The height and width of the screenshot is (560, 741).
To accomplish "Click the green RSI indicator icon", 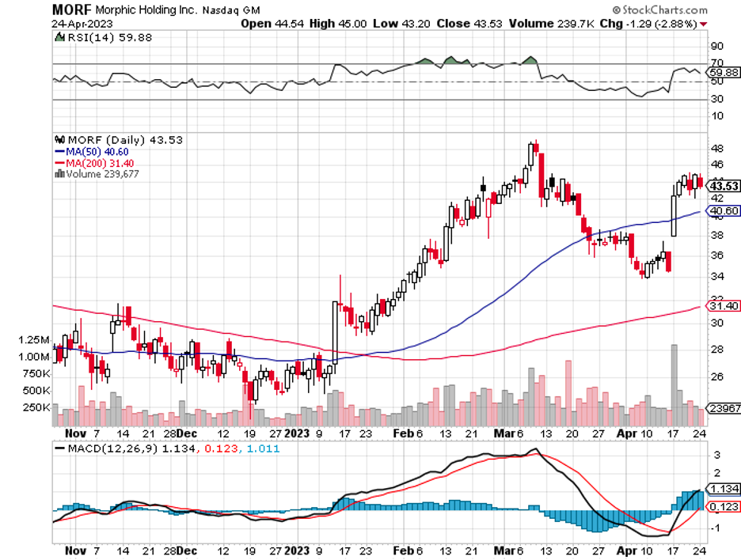I will click(60, 37).
